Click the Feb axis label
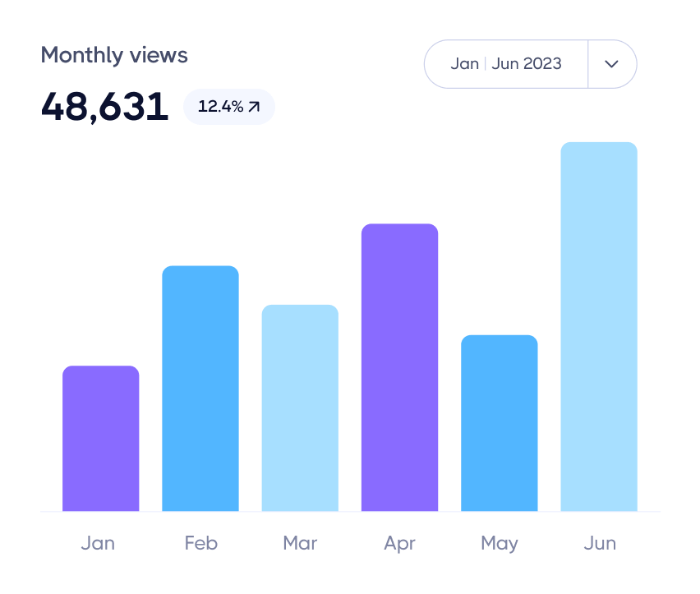The height and width of the screenshot is (594, 700). (x=200, y=543)
